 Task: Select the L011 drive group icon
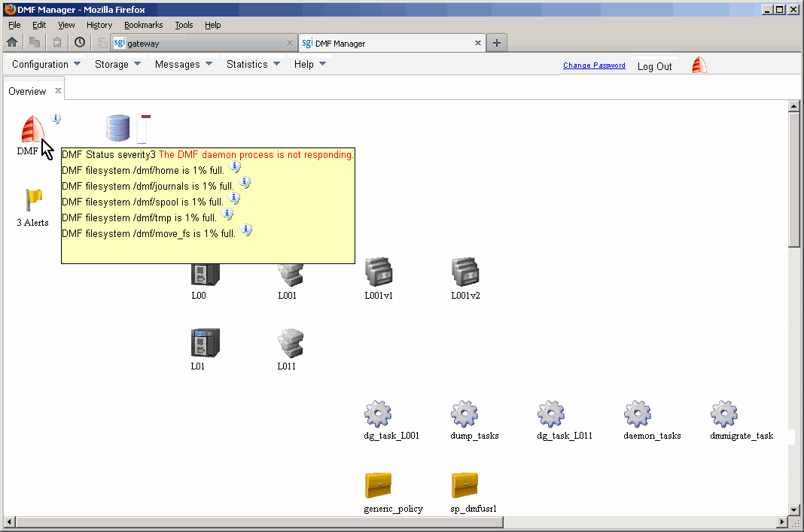[291, 343]
